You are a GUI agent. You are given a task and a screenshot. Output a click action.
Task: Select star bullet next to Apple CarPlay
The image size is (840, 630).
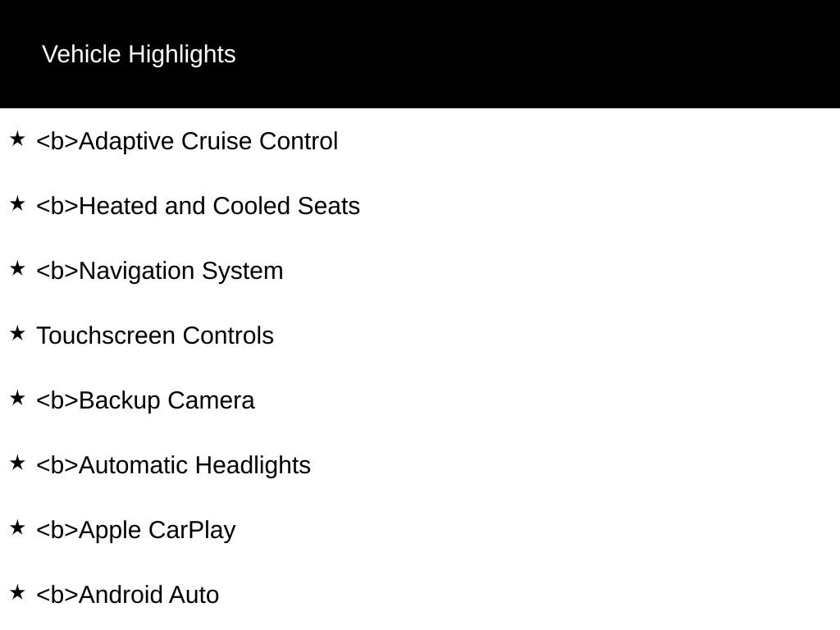coord(17,527)
